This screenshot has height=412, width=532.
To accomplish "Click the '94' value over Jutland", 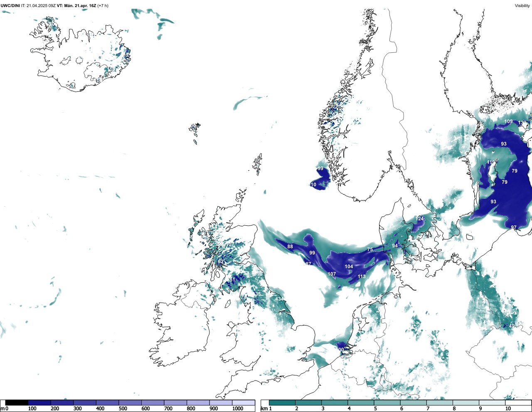I will pyautogui.click(x=395, y=246).
